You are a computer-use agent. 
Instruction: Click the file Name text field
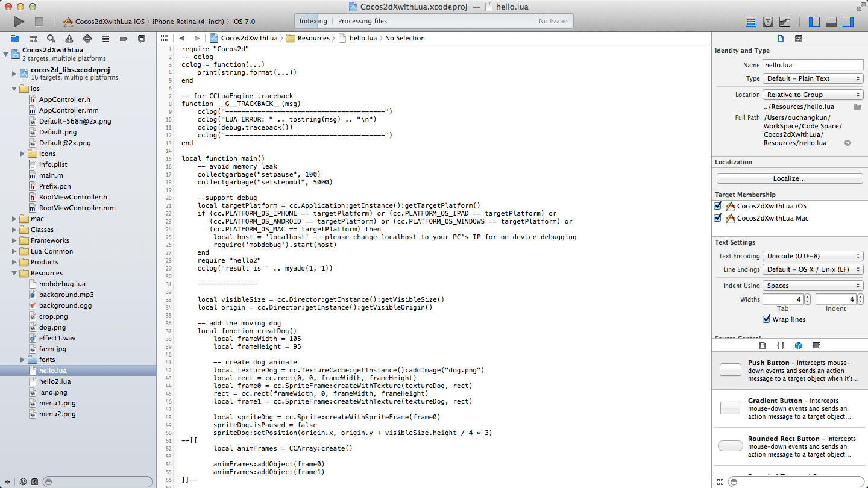pos(813,65)
